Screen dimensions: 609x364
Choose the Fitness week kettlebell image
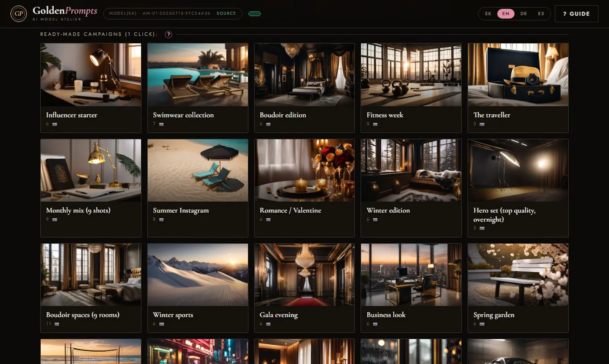tap(411, 75)
